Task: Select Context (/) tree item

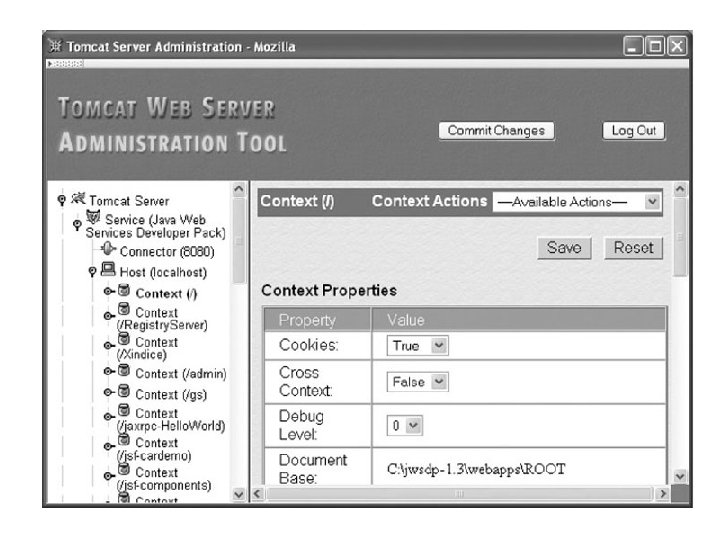Action: pyautogui.click(x=166, y=293)
